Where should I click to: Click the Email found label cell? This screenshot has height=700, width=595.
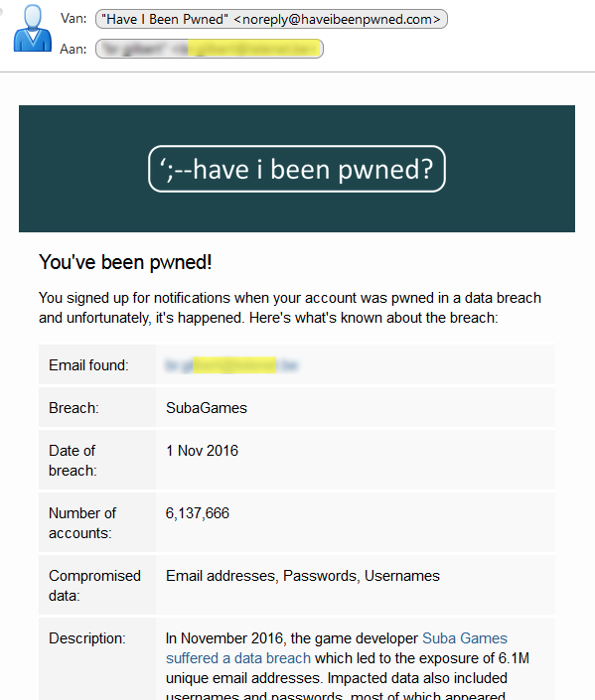coord(97,364)
